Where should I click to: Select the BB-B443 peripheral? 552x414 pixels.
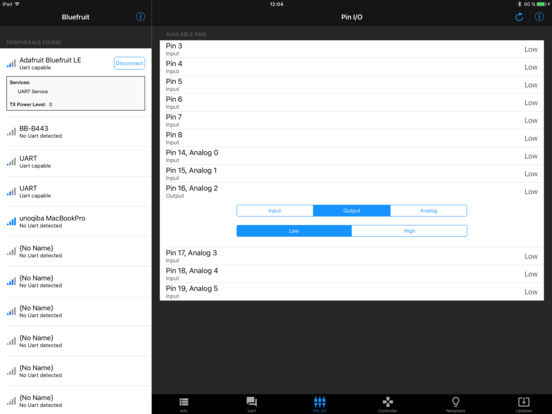coord(76,132)
